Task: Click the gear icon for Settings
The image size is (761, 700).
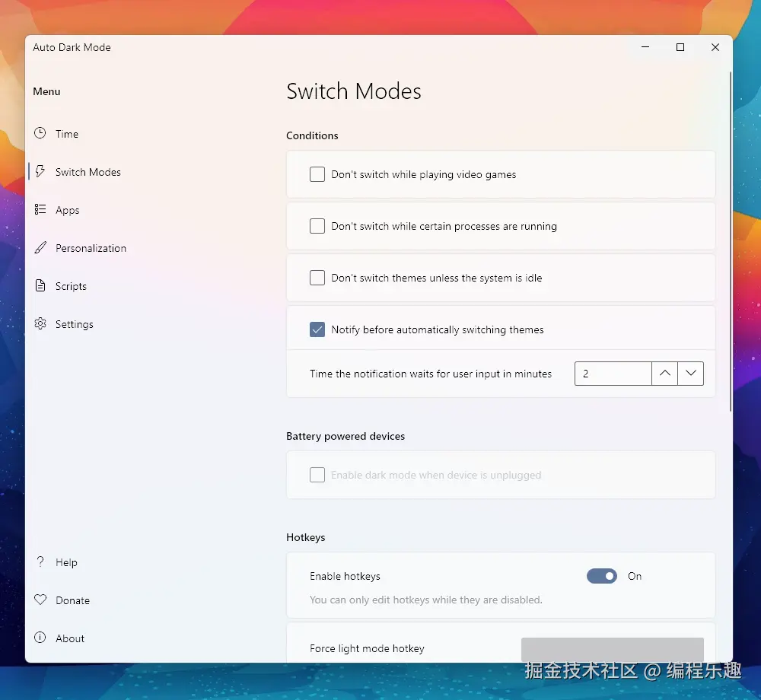Action: click(40, 323)
